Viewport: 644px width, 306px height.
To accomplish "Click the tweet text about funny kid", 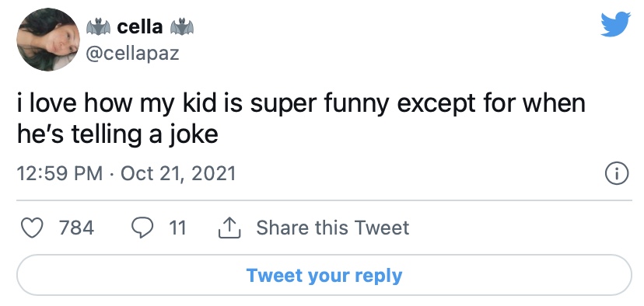I will 301,119.
